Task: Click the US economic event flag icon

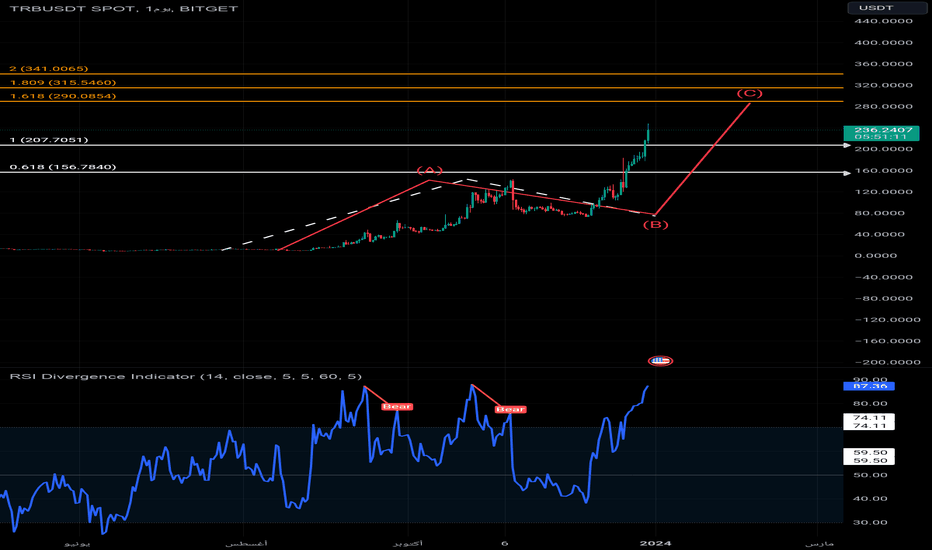Action: [660, 360]
